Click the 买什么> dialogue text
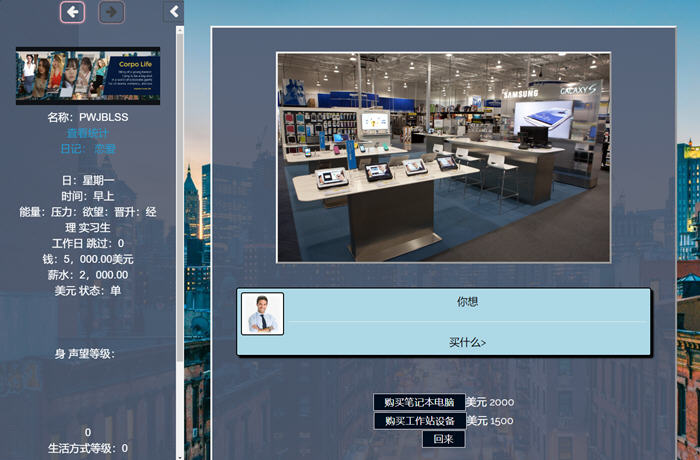 pyautogui.click(x=467, y=342)
